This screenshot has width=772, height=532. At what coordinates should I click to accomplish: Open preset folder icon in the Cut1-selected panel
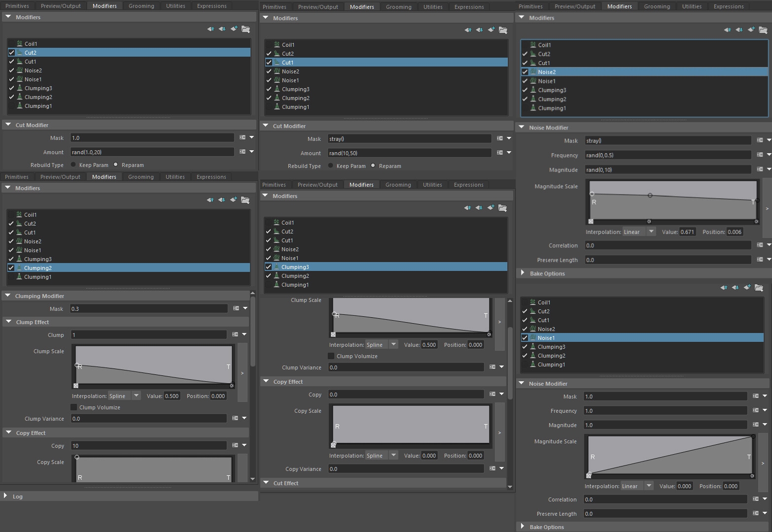[x=503, y=30]
